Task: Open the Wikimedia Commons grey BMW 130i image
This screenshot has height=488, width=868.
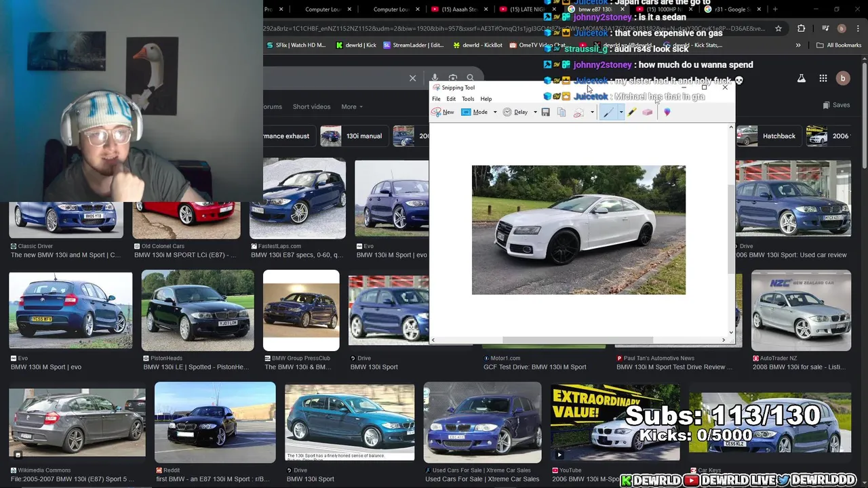Action: coord(77,422)
